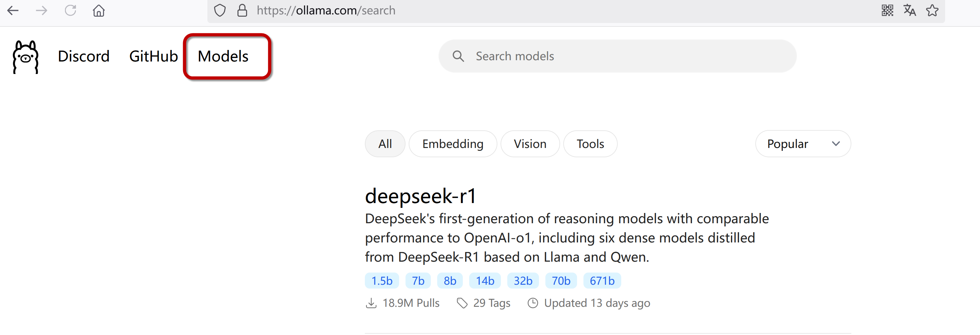Image resolution: width=980 pixels, height=335 pixels.
Task: Filter by Tools models
Action: (590, 144)
